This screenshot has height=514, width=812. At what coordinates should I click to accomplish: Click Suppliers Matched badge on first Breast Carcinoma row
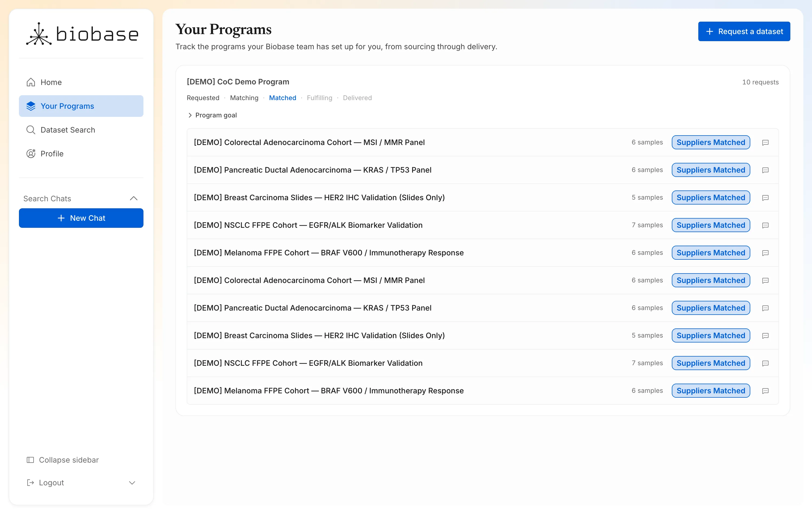pyautogui.click(x=710, y=197)
